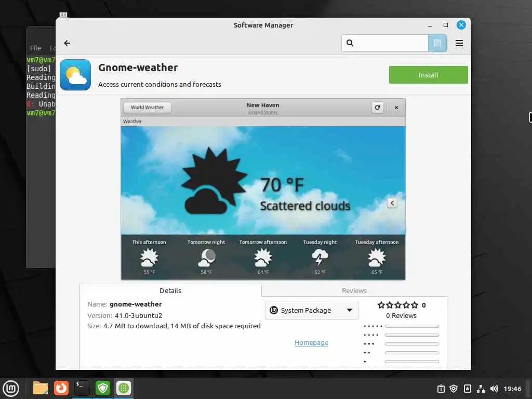Click the search magnifier icon
The image size is (532, 399).
(350, 43)
